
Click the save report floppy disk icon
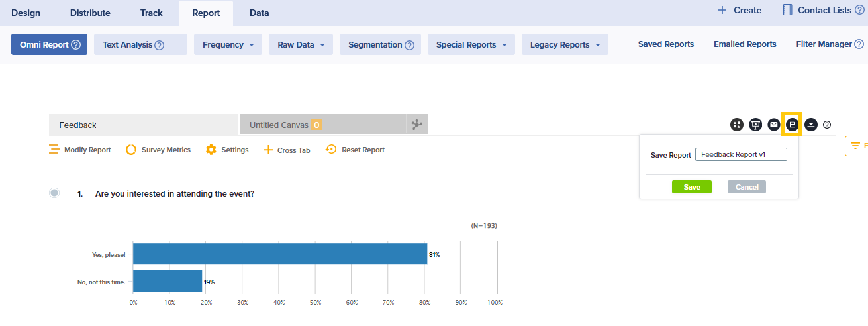[792, 125]
